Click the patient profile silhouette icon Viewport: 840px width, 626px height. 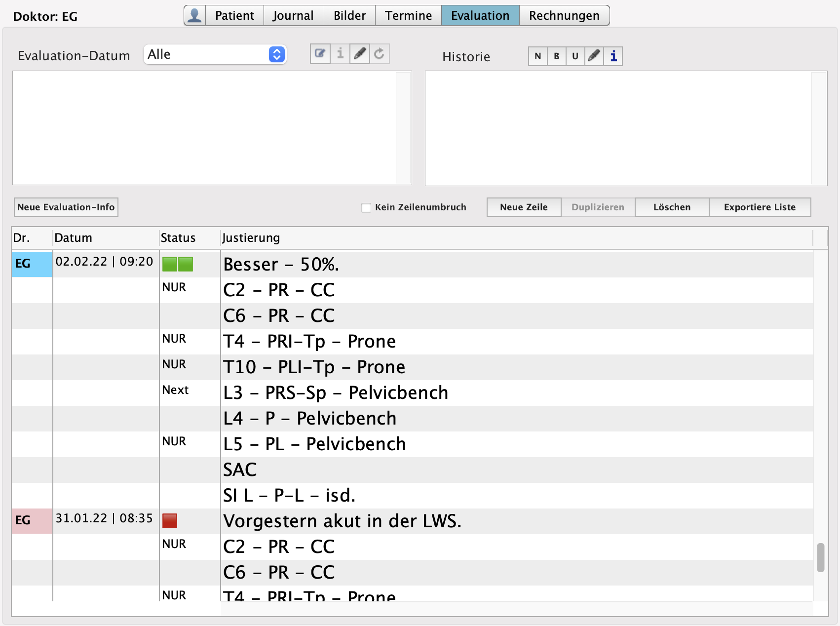point(194,15)
